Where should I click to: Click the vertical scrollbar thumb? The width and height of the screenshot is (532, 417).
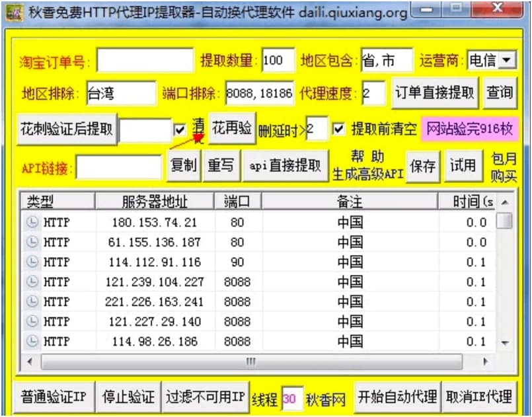coord(504,221)
